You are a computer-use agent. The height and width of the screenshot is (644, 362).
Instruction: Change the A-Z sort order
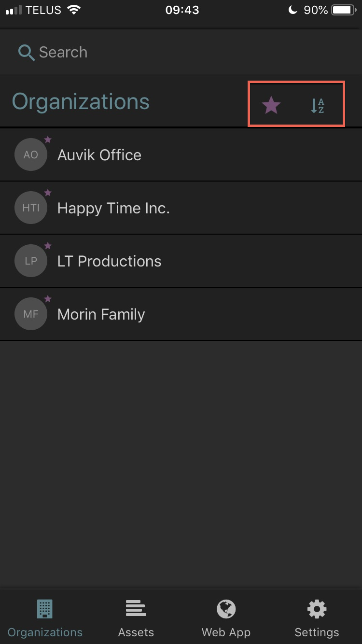tap(317, 105)
